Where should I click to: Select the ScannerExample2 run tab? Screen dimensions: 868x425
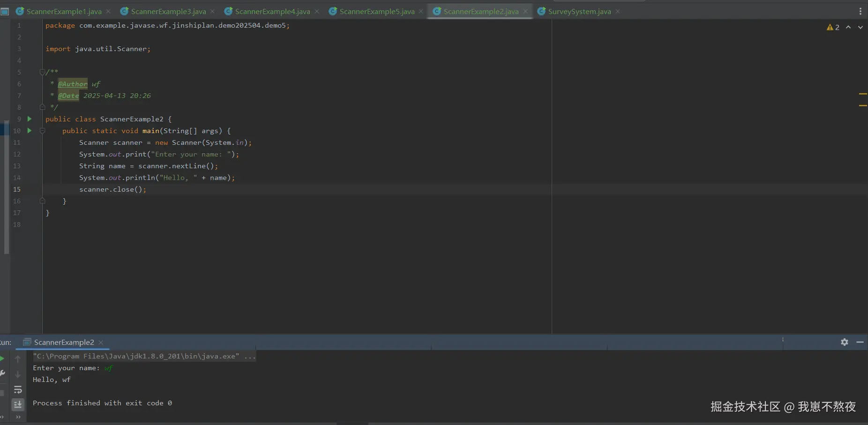point(63,342)
